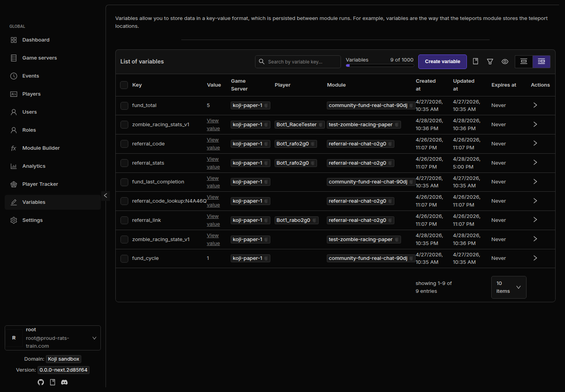The height and width of the screenshot is (392, 565).
Task: Select the referral_code_lookup:N4A46Q row checkbox
Action: point(124,201)
